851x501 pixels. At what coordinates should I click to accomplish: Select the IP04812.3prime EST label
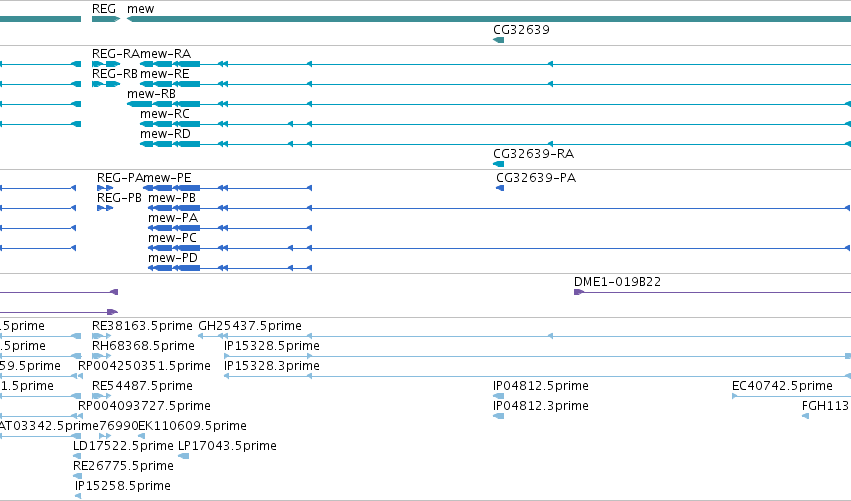541,407
